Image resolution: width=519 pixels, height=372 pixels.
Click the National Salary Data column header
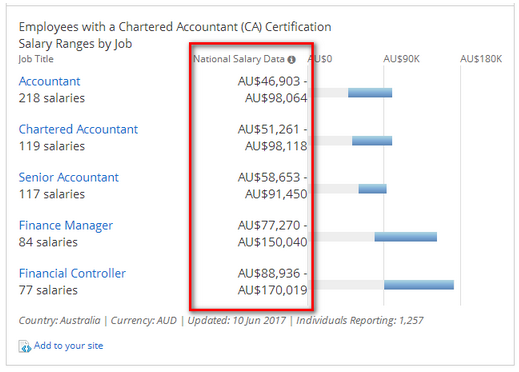click(239, 59)
